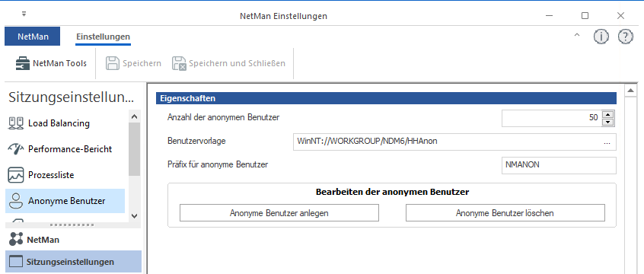The height and width of the screenshot is (274, 644).
Task: Click the Sitzungseinstellun... panel title
Action: pos(71,97)
